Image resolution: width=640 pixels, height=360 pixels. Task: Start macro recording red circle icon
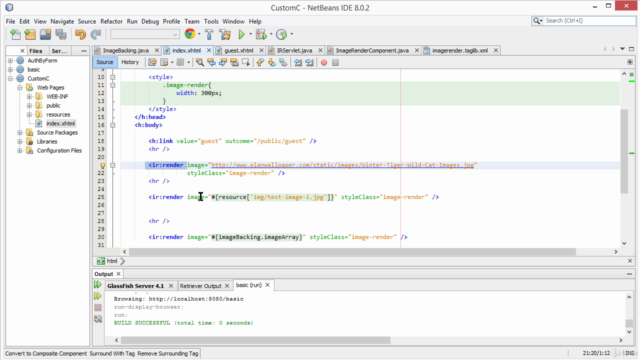[x=324, y=63]
